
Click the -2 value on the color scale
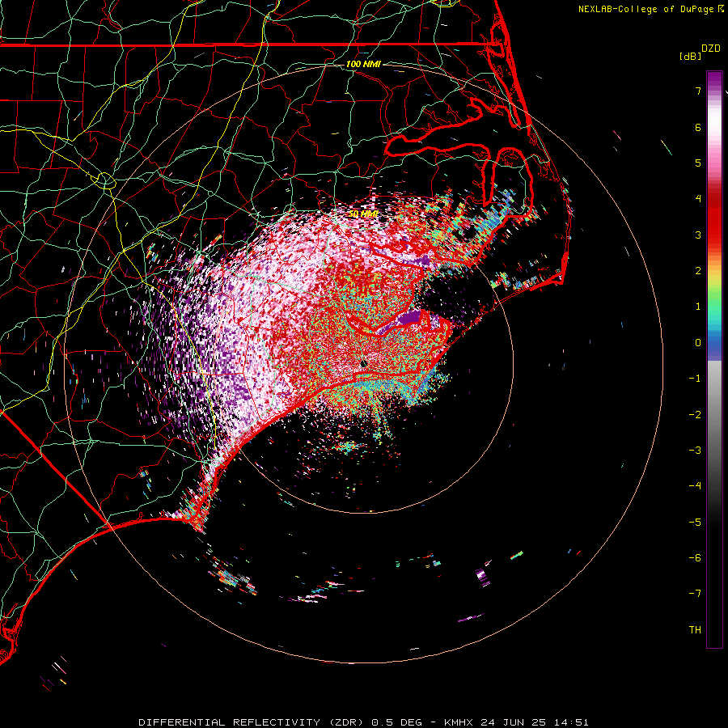click(695, 415)
